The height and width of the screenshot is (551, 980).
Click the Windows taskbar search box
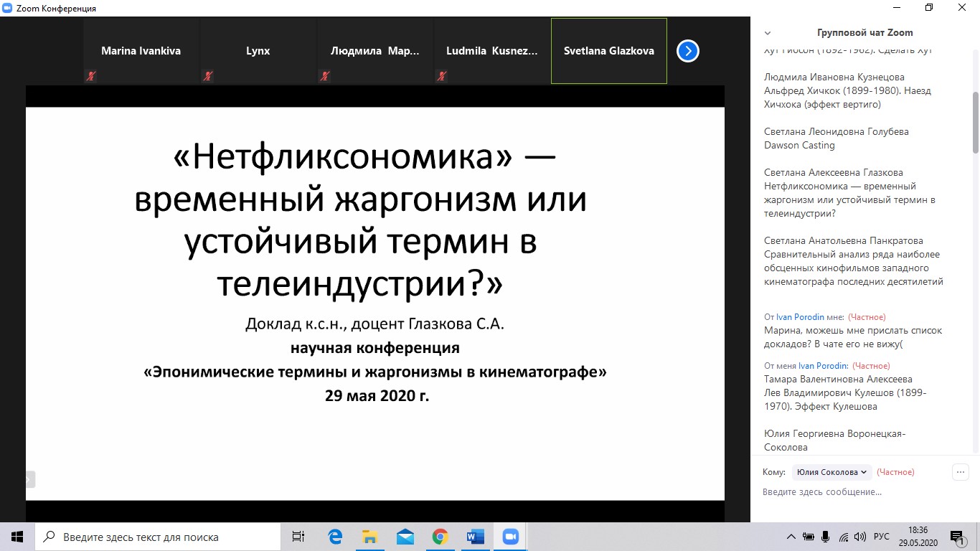(x=157, y=537)
